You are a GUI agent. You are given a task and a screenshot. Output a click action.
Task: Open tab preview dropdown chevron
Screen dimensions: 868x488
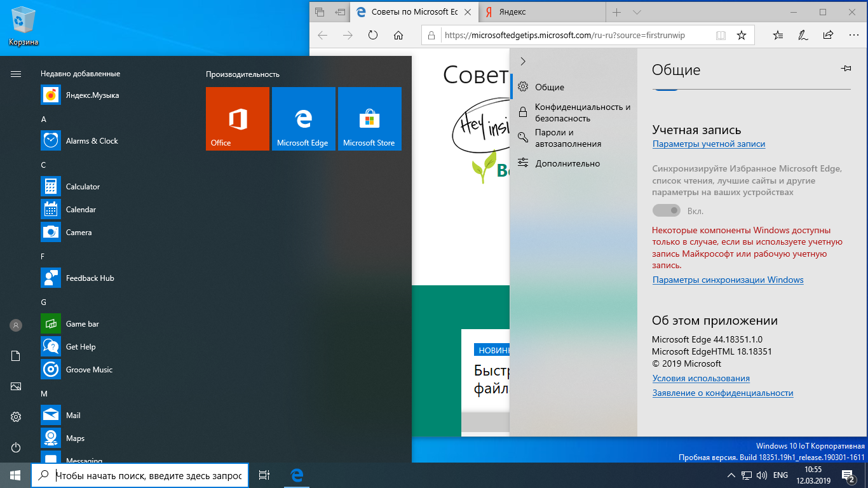tap(638, 12)
